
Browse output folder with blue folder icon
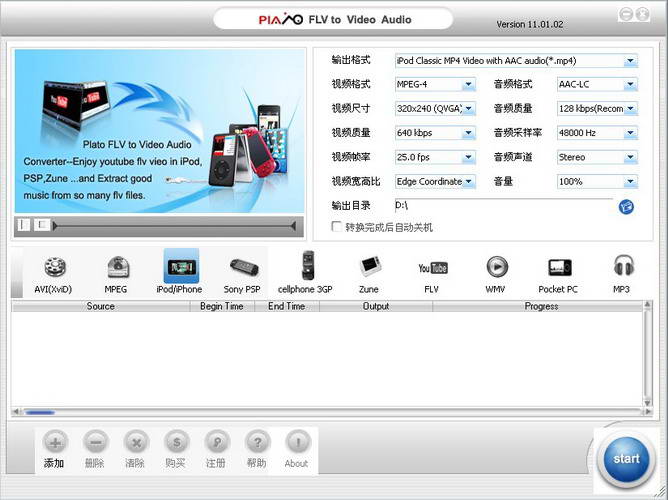(626, 207)
